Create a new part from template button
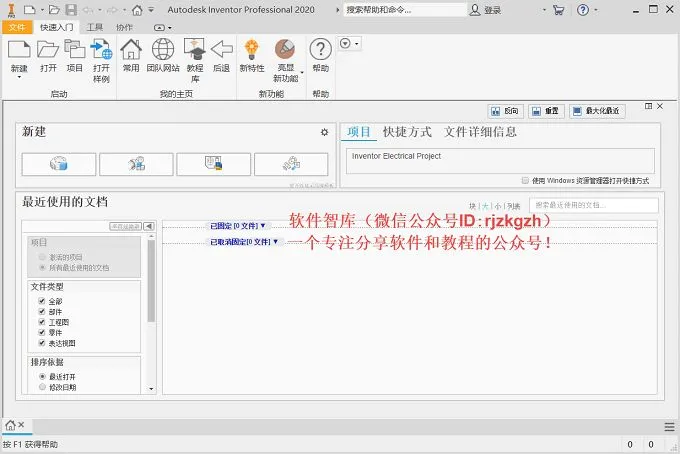 click(x=59, y=164)
